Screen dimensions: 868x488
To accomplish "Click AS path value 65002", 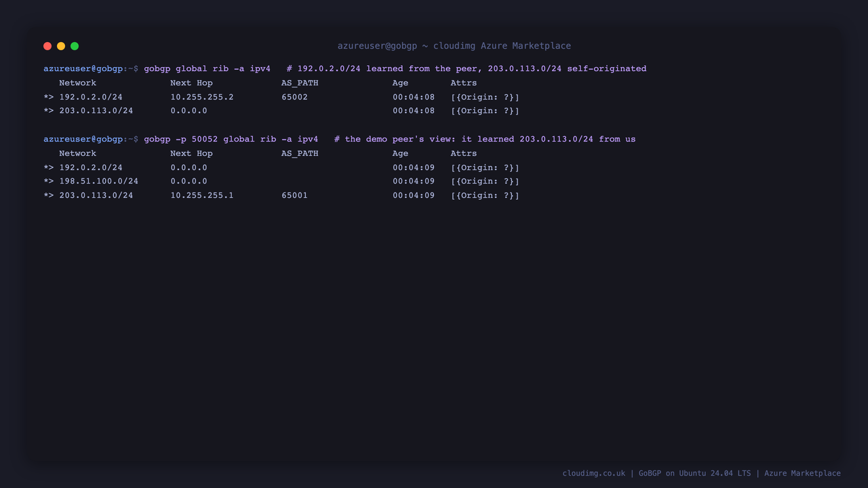I will point(294,97).
